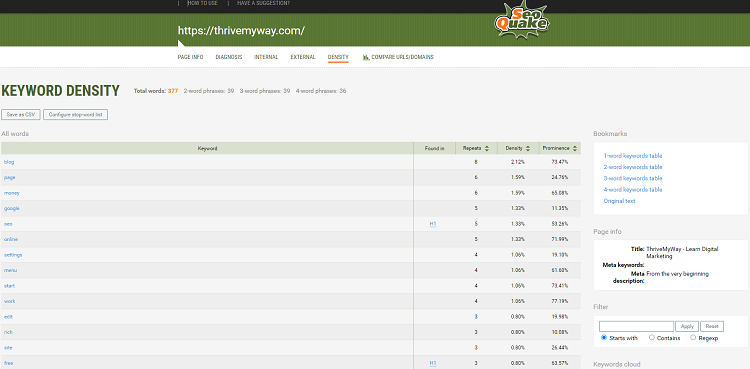Open the Have a Suggestion link
The width and height of the screenshot is (750, 369).
click(263, 3)
